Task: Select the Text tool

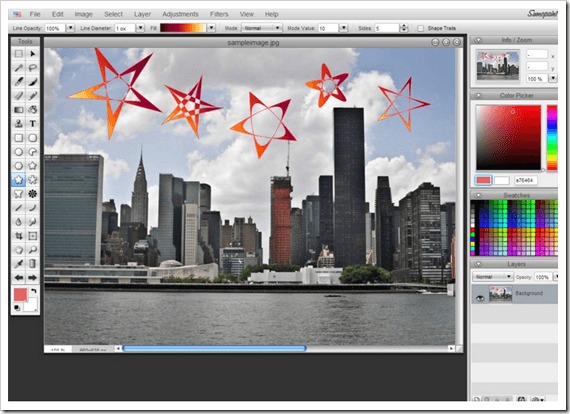Action: 32,124
